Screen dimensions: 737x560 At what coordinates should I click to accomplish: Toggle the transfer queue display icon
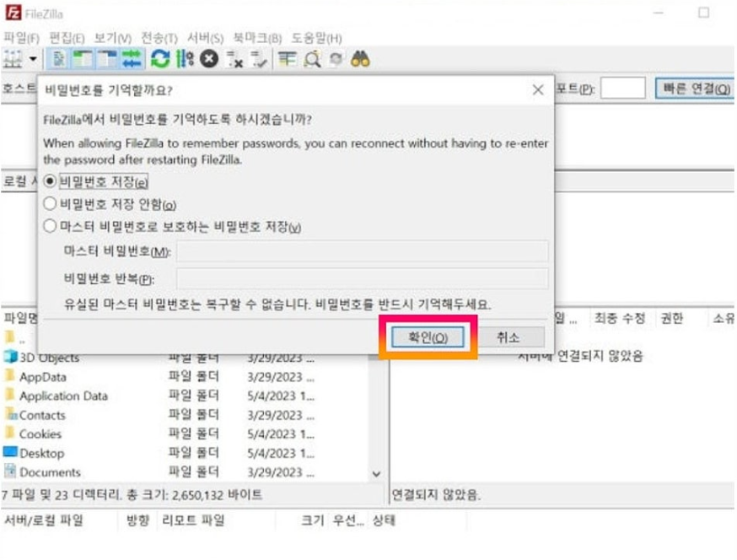pos(132,59)
